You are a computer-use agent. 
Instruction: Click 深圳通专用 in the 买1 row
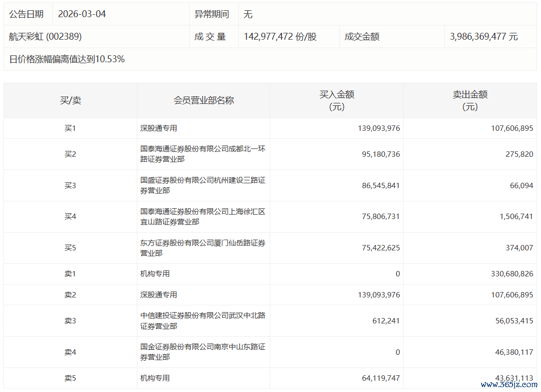pos(158,128)
